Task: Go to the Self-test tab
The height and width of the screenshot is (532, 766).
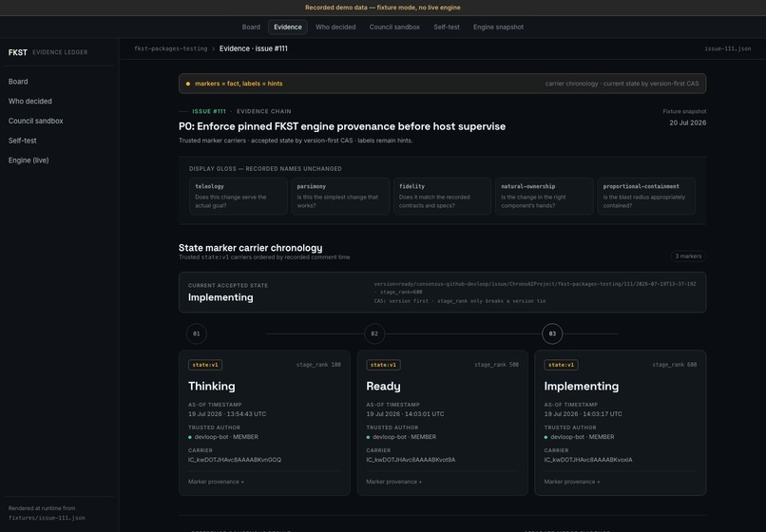Action: pyautogui.click(x=447, y=28)
